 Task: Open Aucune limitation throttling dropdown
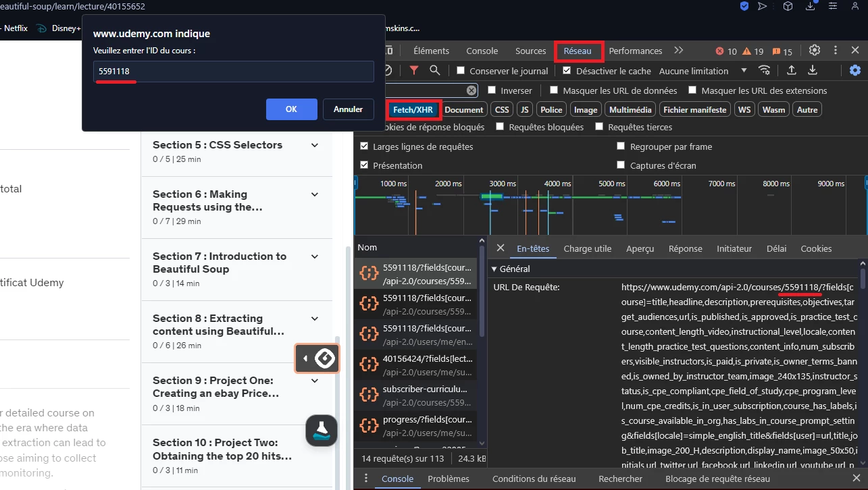click(703, 71)
